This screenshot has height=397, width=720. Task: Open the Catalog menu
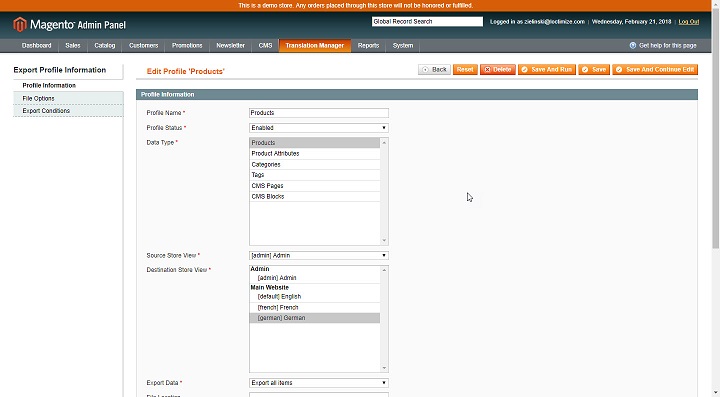pyautogui.click(x=105, y=45)
